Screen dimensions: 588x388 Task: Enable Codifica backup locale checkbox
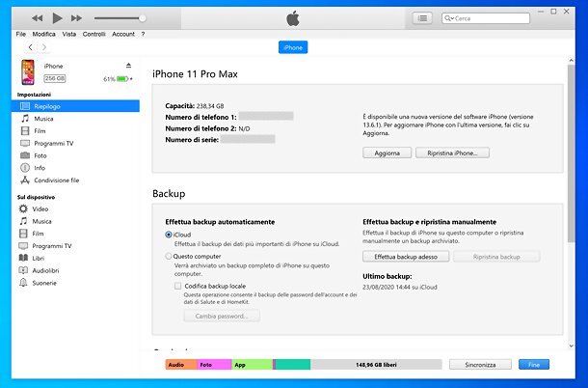[177, 286]
